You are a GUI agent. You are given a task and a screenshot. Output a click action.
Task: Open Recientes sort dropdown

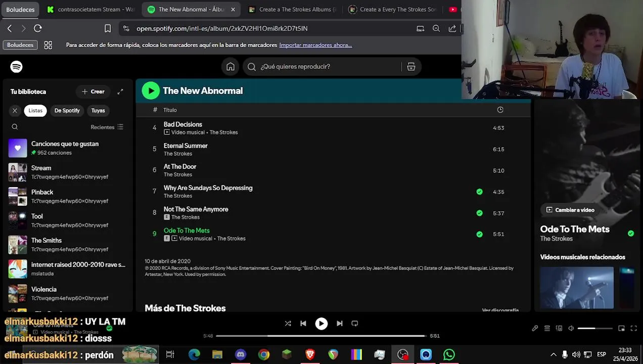click(107, 127)
